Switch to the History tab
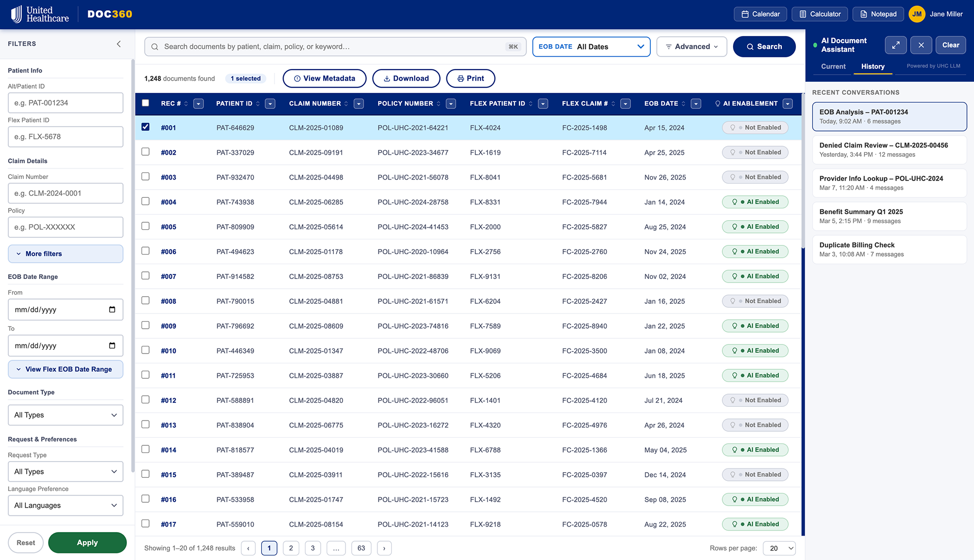 pyautogui.click(x=873, y=66)
